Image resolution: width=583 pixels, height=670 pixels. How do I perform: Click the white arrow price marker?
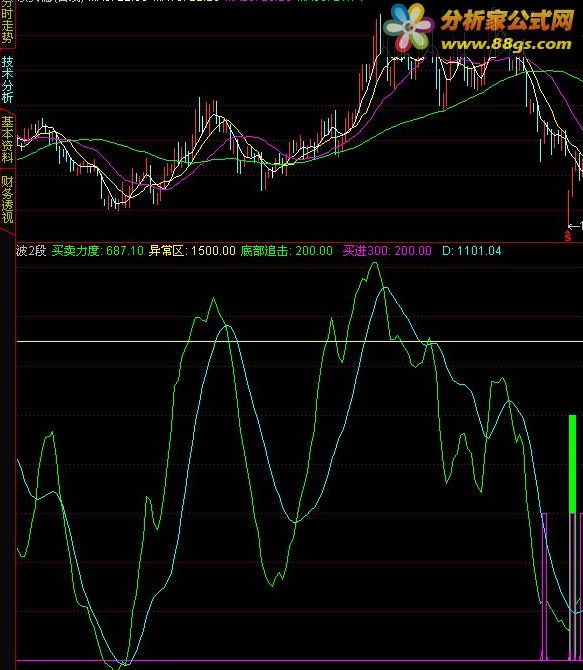tap(574, 226)
